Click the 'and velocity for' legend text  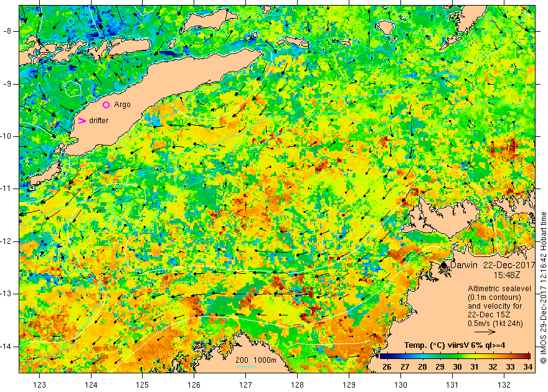tap(495, 306)
